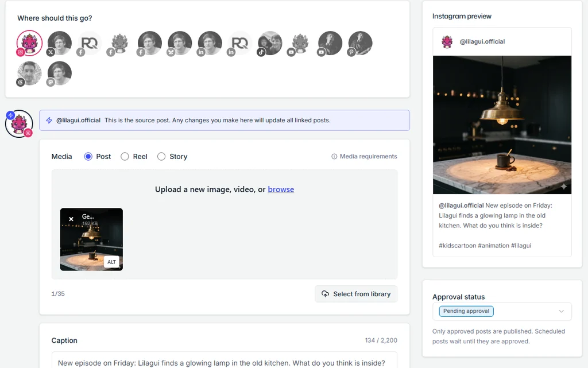Click the preview profile dragon avatar
This screenshot has width=588, height=368.
point(447,41)
